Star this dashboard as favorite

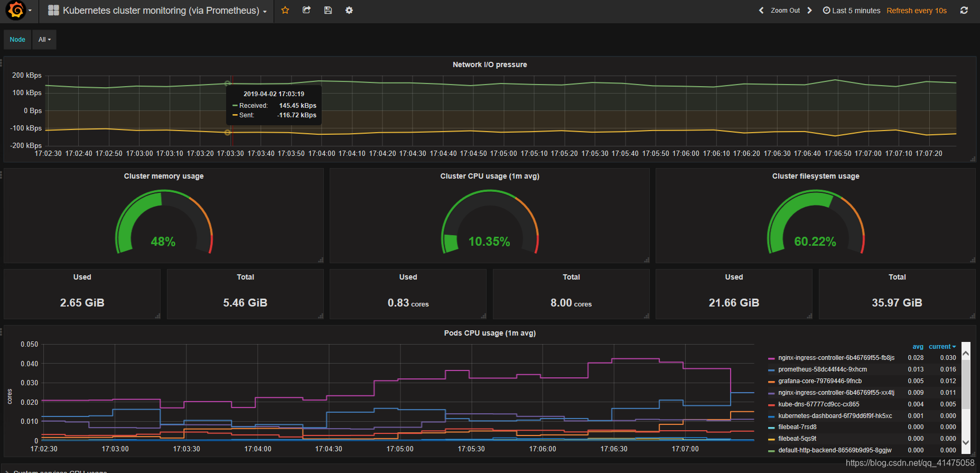[285, 11]
